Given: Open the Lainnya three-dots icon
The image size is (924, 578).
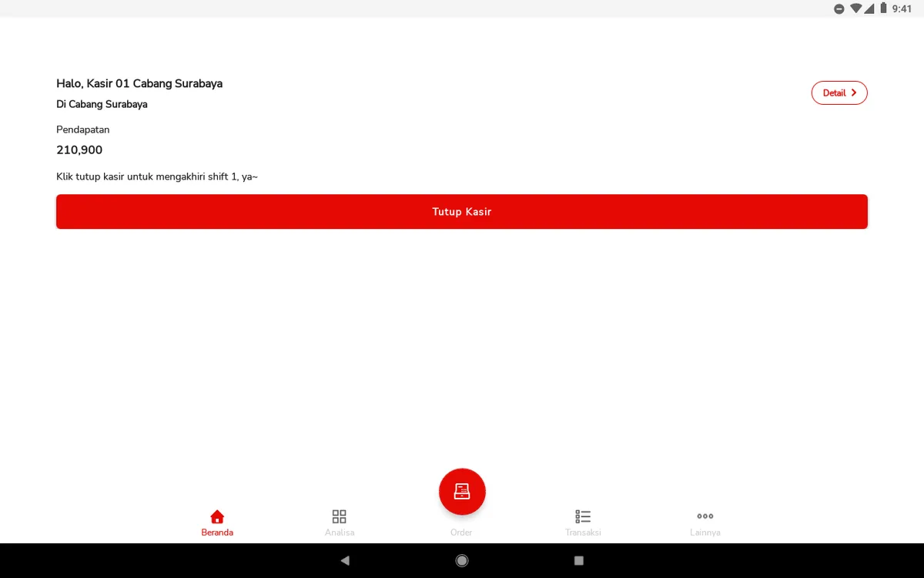Looking at the screenshot, I should tap(705, 516).
